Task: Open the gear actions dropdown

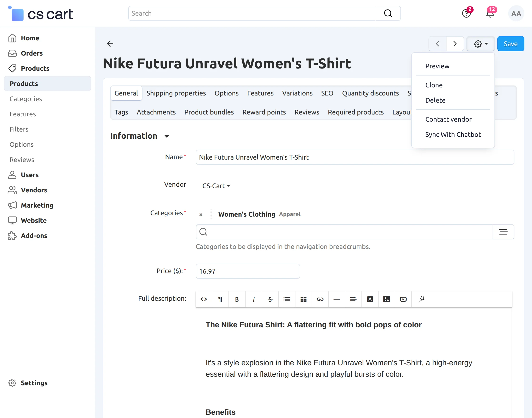Action: coord(480,44)
